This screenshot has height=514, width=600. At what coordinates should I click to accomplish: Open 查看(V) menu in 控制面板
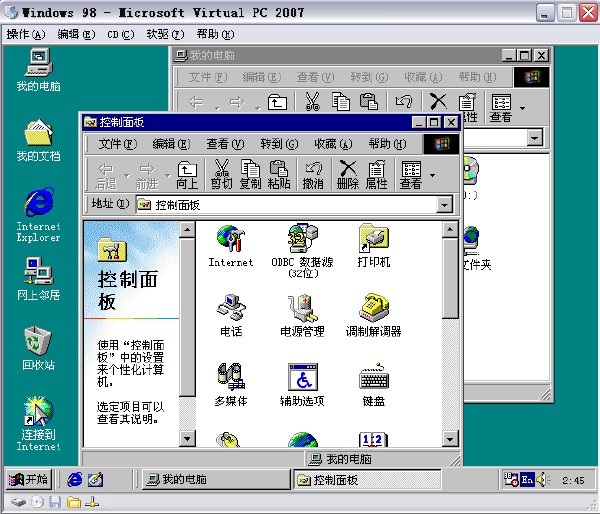(x=225, y=144)
